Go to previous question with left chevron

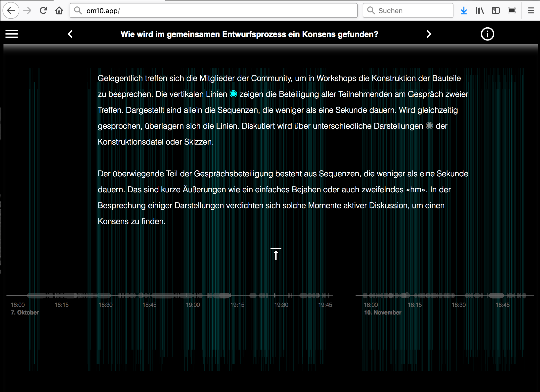70,34
